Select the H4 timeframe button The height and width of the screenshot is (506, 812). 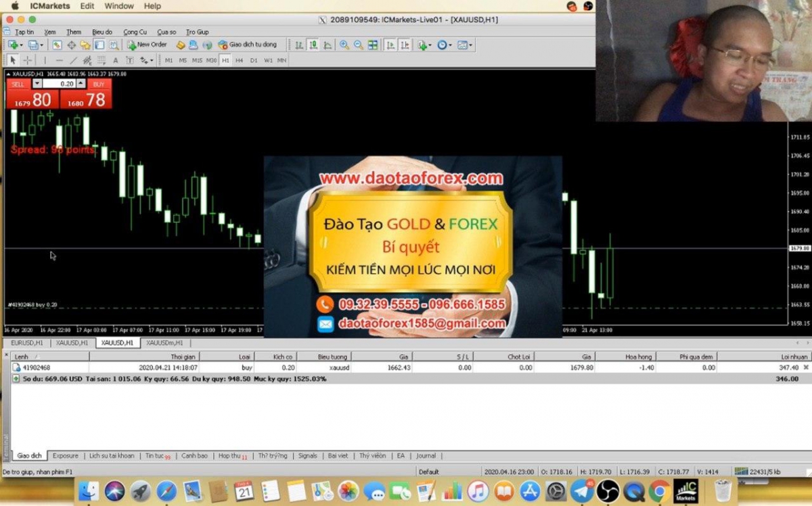(240, 60)
